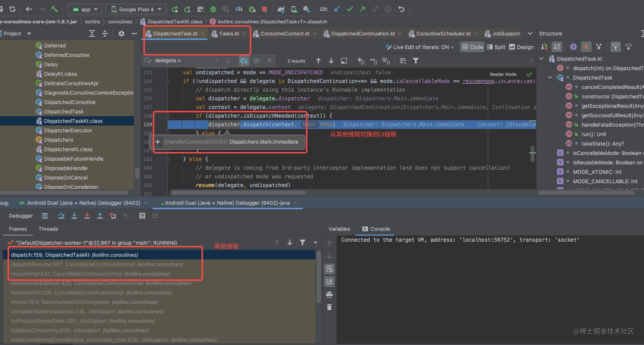This screenshot has height=345, width=644.
Task: Toggle whole Words W search option
Action: tap(257, 61)
